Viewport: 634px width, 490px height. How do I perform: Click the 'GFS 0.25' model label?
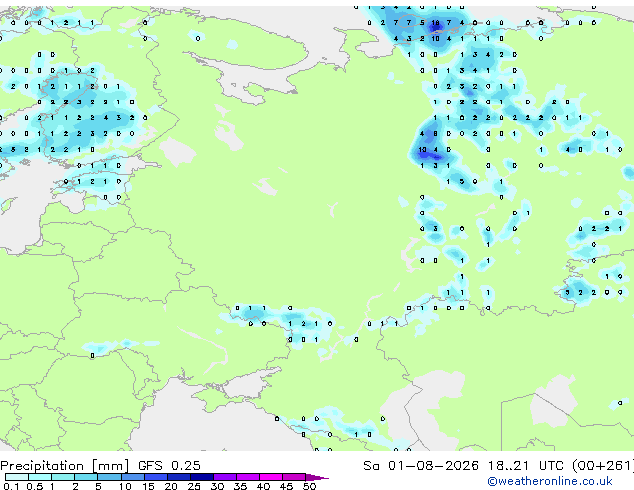(x=169, y=466)
